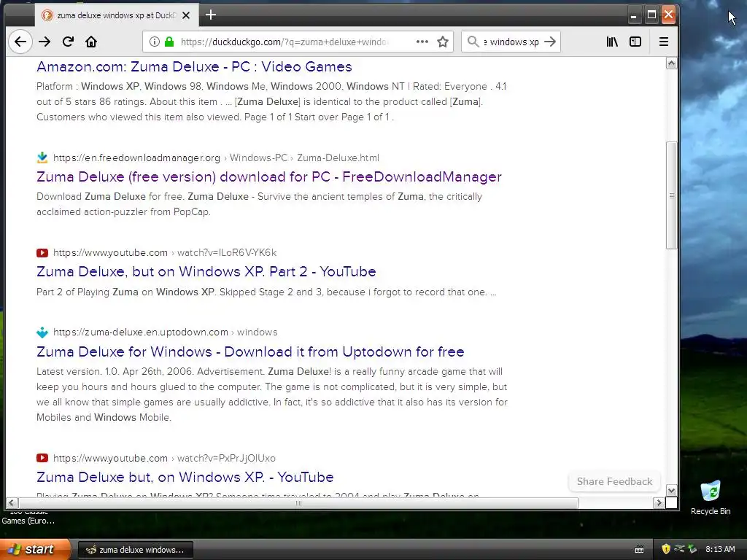Open the Firefox home page
747x560 pixels.
tap(91, 42)
